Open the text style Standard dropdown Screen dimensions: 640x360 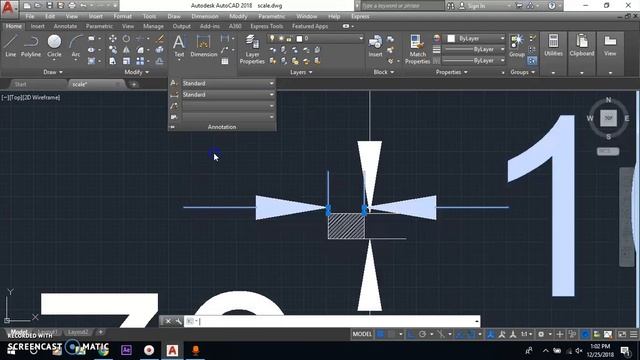228,83
